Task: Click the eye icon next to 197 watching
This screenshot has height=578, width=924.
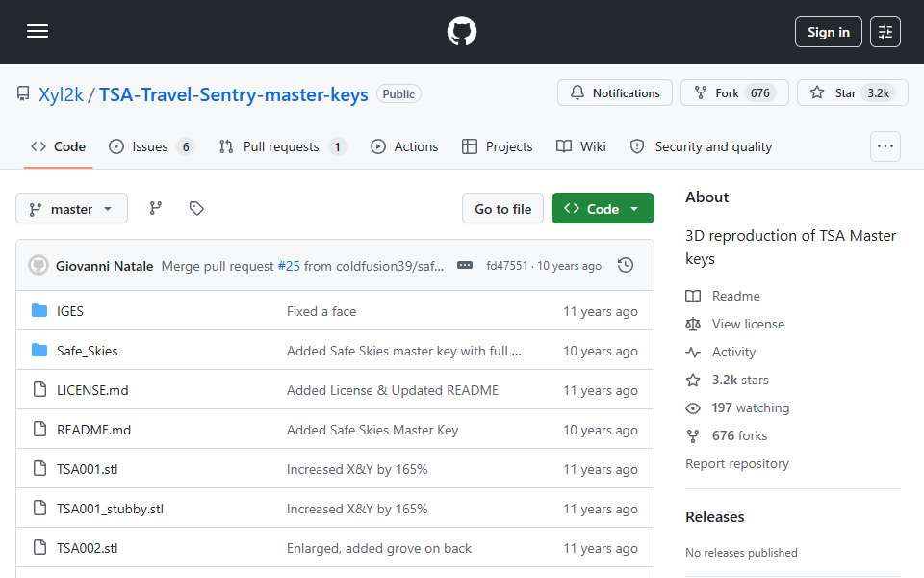Action: [x=693, y=408]
